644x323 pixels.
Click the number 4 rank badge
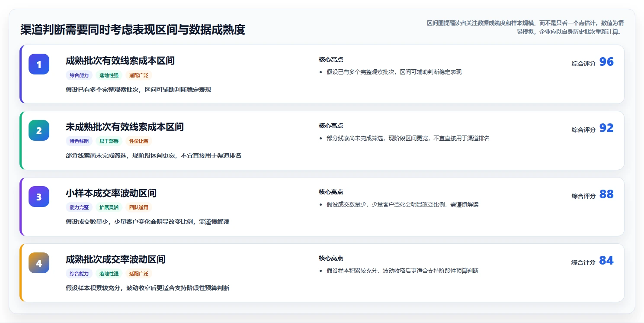(x=39, y=263)
